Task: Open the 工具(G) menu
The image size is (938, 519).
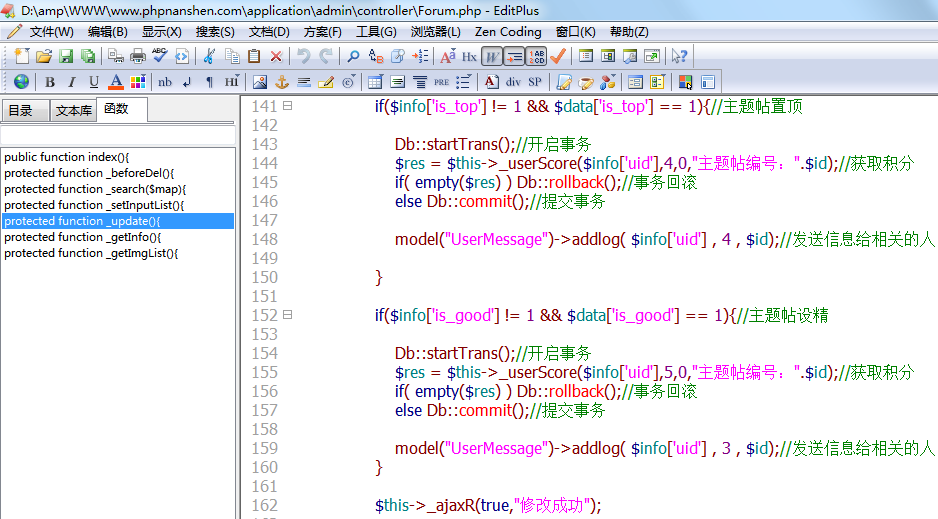Action: [376, 32]
